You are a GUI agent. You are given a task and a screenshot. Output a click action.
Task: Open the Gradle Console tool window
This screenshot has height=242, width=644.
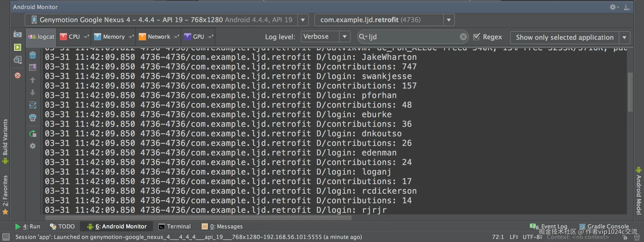tap(604, 226)
